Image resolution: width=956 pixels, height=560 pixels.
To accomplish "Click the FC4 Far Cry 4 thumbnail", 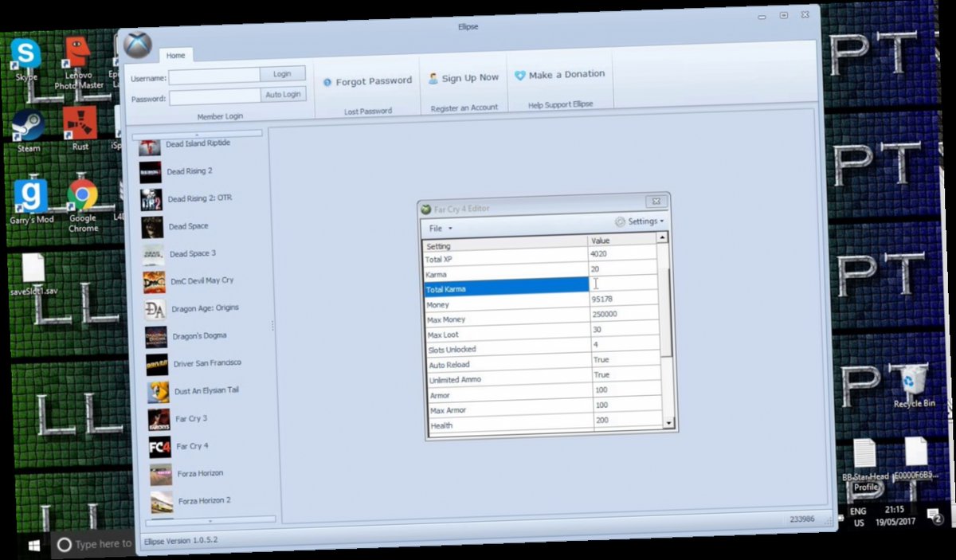I will tap(160, 447).
